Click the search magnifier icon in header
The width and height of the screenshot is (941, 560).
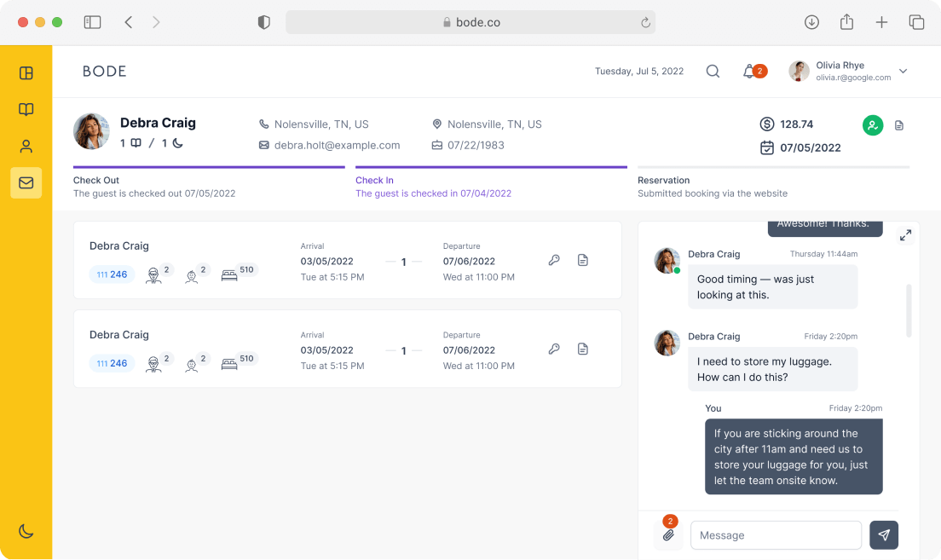713,72
